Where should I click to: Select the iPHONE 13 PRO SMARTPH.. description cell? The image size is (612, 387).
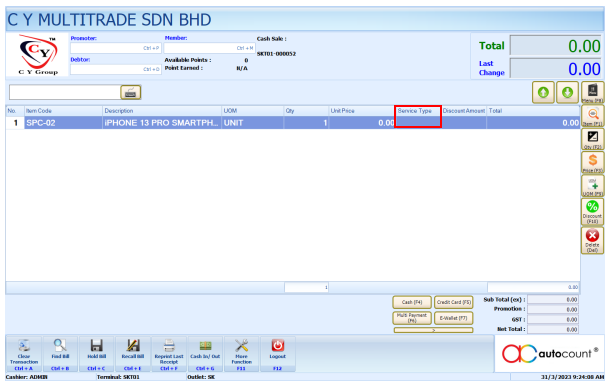162,123
